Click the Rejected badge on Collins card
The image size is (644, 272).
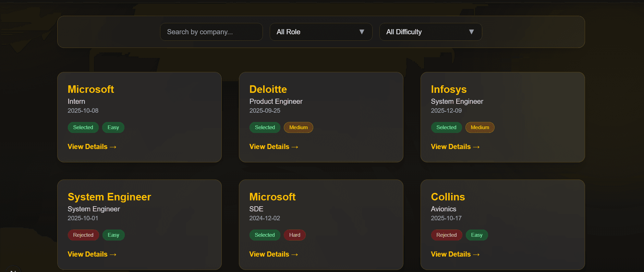point(447,235)
